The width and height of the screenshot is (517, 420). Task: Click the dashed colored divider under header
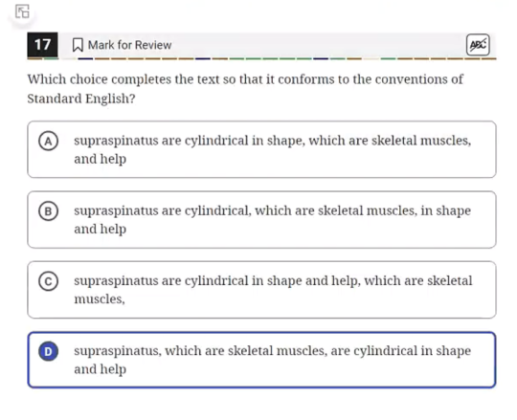click(261, 58)
